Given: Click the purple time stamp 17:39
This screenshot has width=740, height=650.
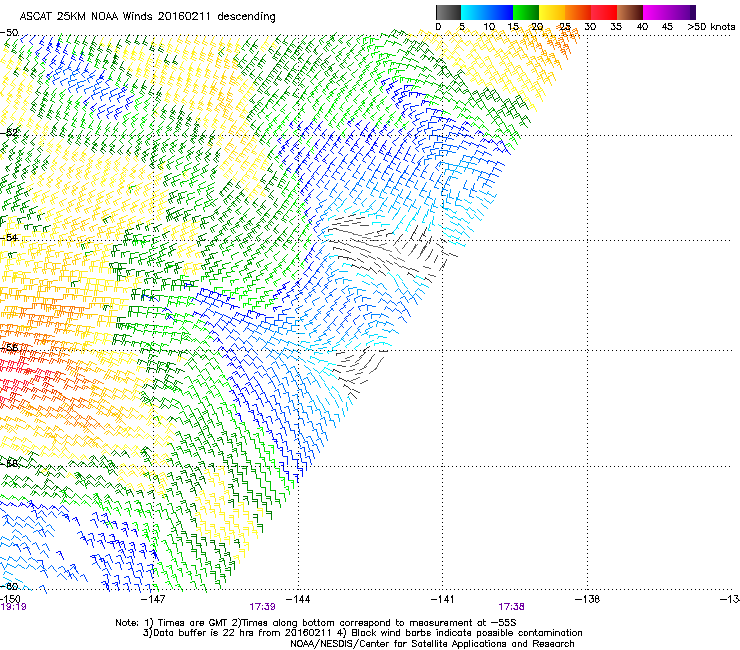Looking at the screenshot, I should click(x=262, y=607).
